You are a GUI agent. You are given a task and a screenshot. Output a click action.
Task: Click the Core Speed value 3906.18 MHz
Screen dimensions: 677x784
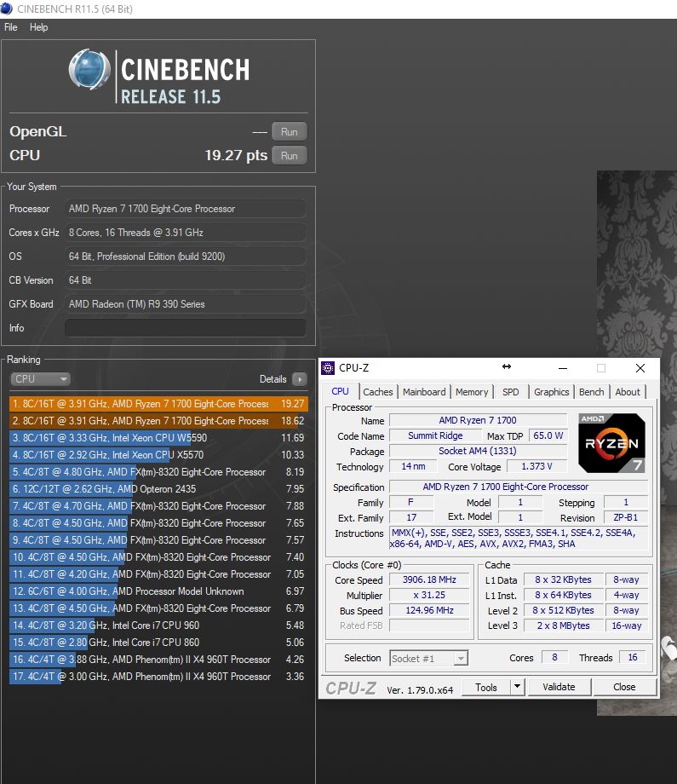click(429, 580)
